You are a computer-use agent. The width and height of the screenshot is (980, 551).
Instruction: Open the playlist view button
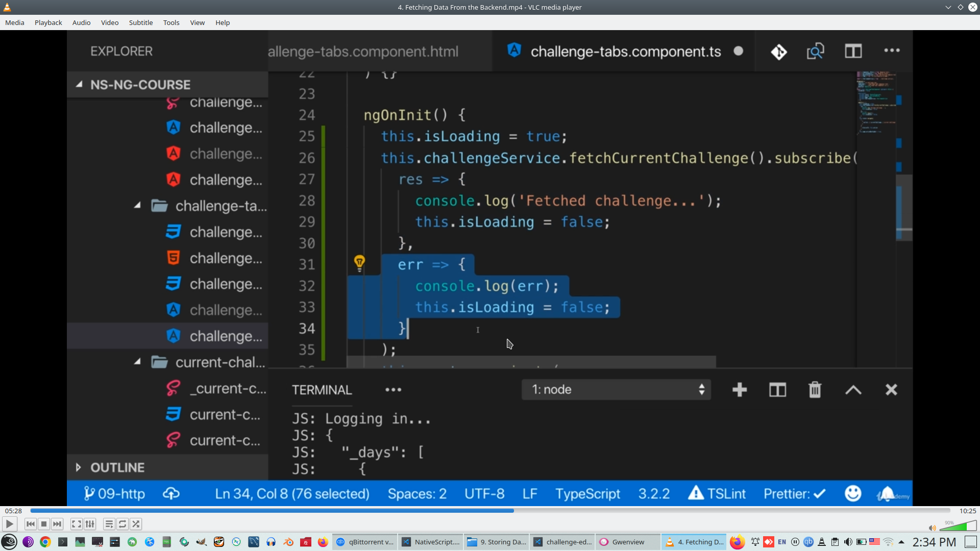[109, 524]
